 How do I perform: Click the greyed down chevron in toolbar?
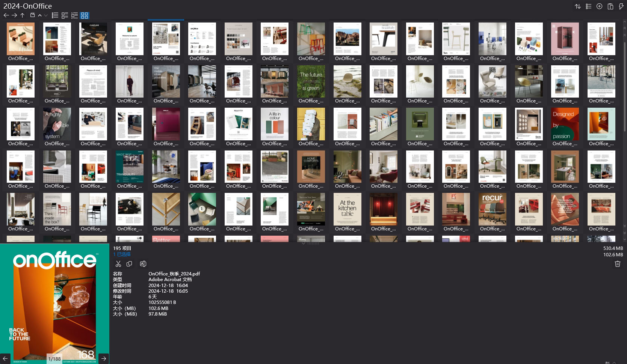[46, 15]
